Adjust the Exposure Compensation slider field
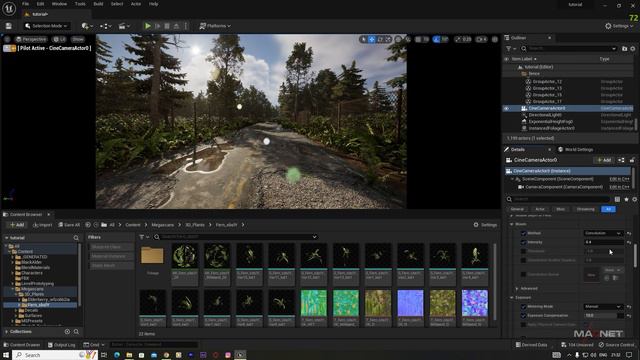Screen dimensions: 640x360 point(603,316)
